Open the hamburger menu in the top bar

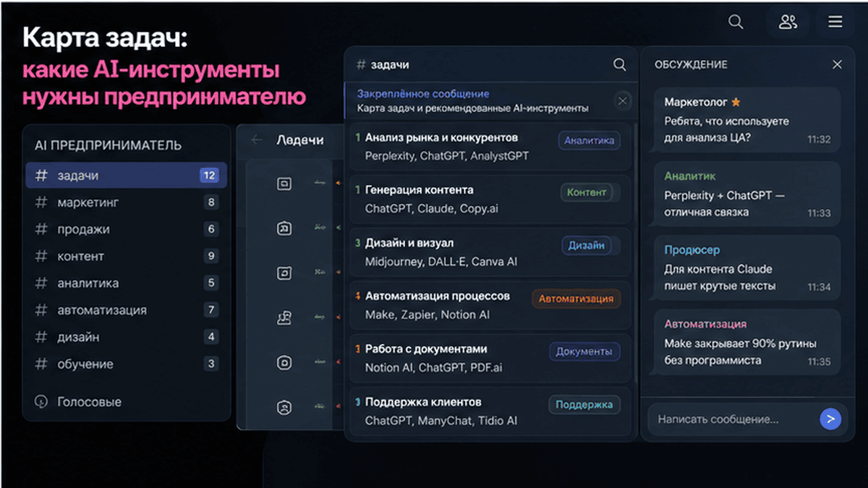click(x=835, y=22)
